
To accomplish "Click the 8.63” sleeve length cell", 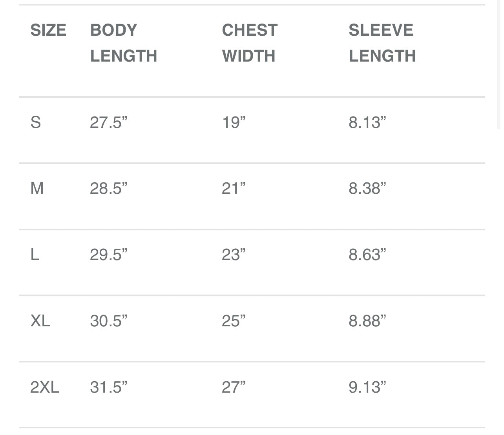I will 367,255.
